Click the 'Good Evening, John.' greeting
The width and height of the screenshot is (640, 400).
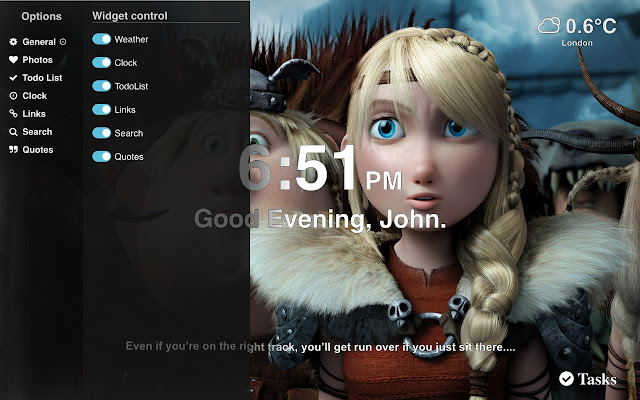click(x=320, y=220)
